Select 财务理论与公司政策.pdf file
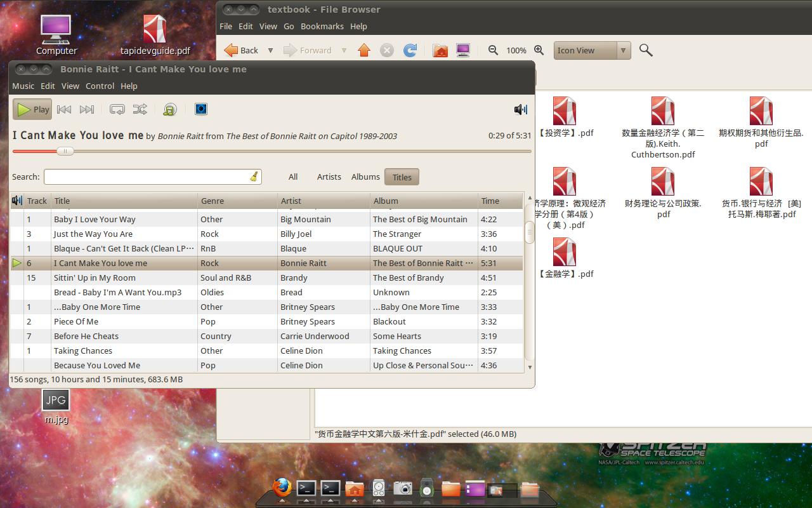The image size is (812, 508). click(663, 193)
